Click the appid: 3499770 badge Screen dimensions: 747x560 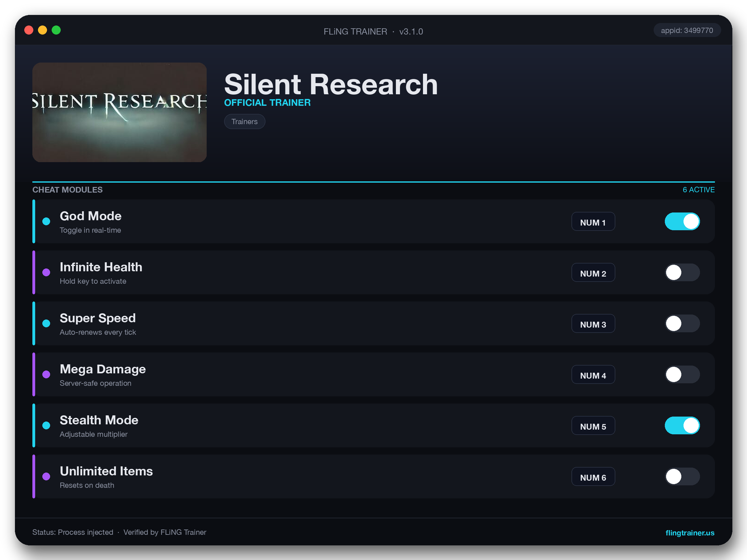point(687,30)
